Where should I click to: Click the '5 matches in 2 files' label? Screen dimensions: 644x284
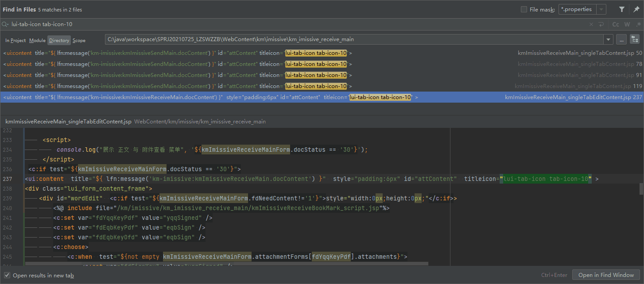point(60,10)
